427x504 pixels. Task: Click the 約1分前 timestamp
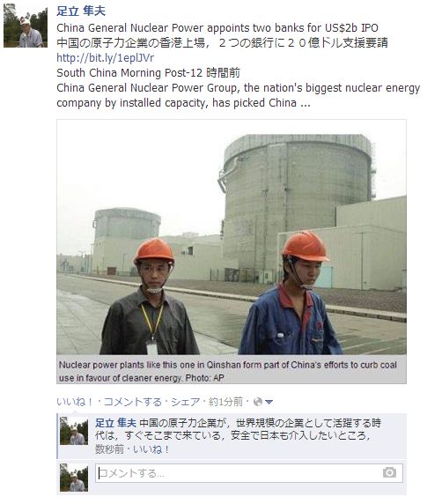pyautogui.click(x=225, y=402)
